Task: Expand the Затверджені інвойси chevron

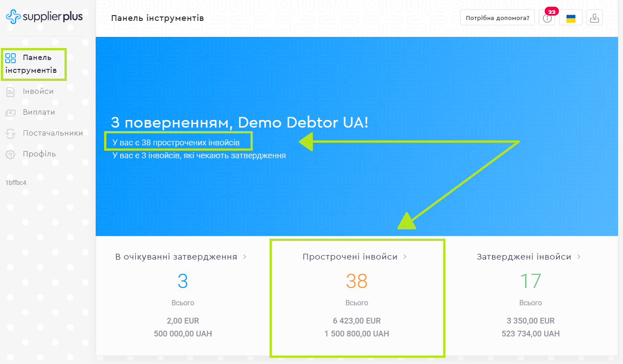Action: coord(579,257)
